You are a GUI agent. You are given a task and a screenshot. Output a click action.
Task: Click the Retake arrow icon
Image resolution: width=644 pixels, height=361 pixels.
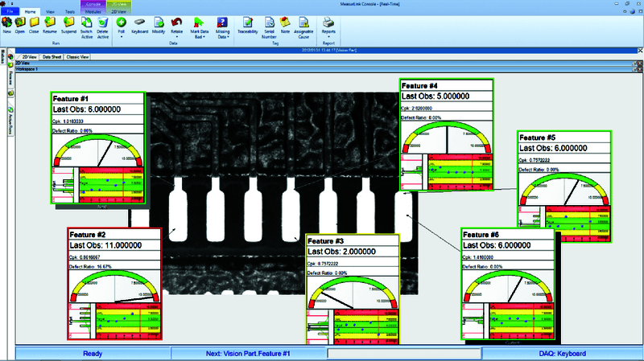[x=176, y=23]
